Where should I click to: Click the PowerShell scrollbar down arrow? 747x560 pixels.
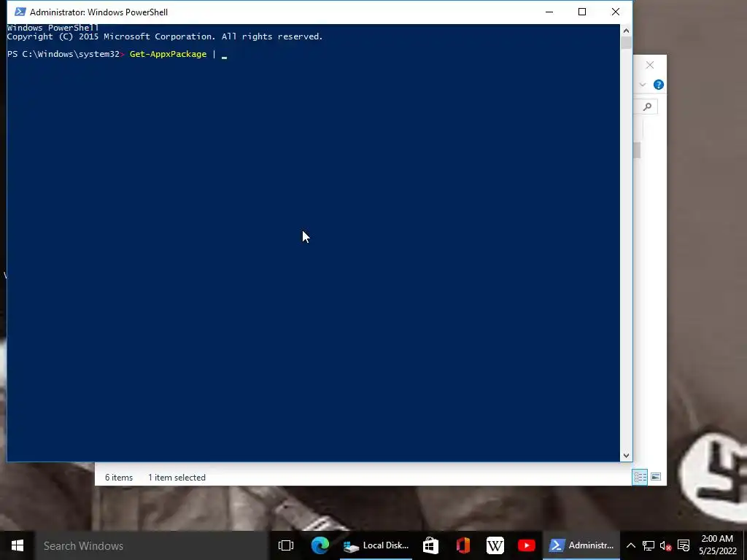(x=626, y=456)
